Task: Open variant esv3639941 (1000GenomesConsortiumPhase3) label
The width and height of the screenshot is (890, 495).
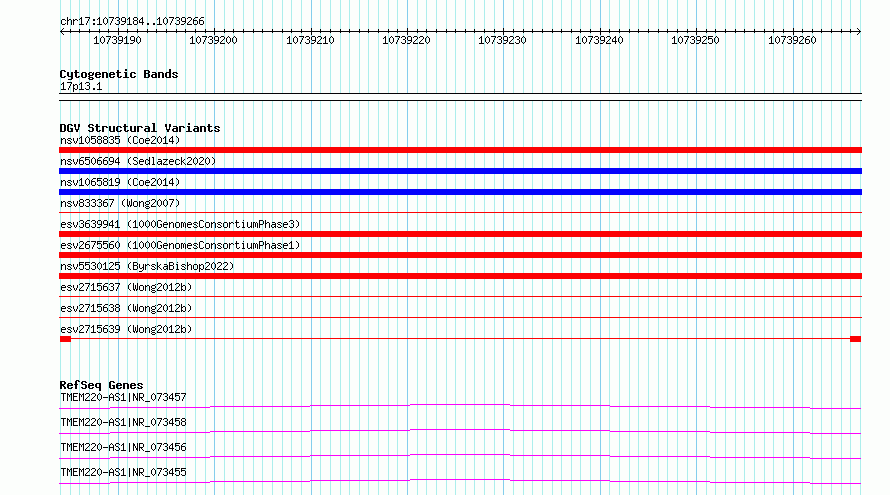Action: coord(180,224)
